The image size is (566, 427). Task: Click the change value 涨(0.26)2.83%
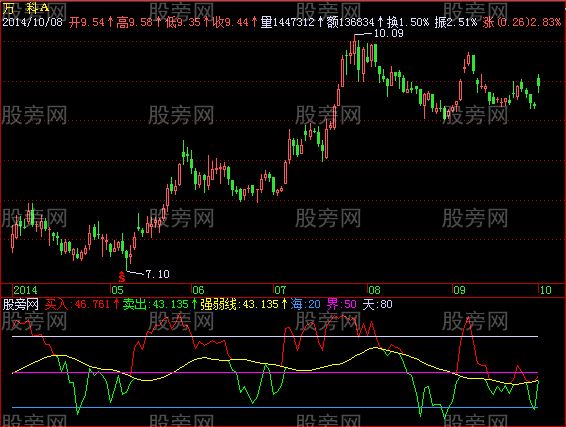click(x=522, y=22)
